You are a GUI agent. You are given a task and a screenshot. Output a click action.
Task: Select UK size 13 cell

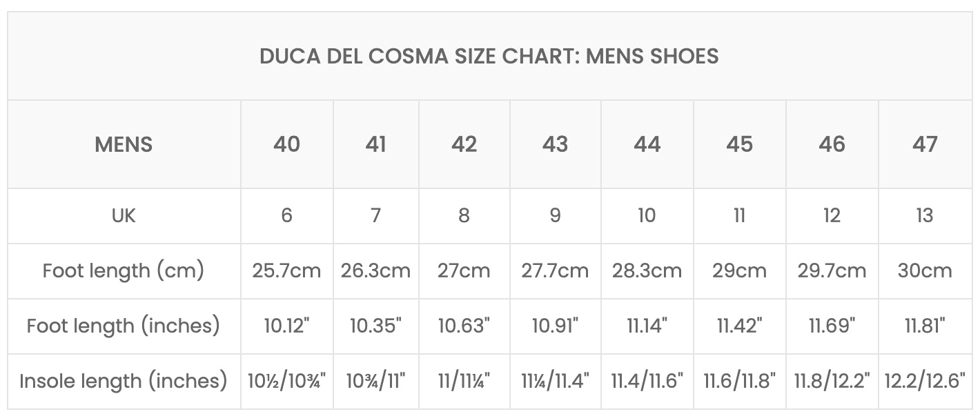pyautogui.click(x=925, y=216)
